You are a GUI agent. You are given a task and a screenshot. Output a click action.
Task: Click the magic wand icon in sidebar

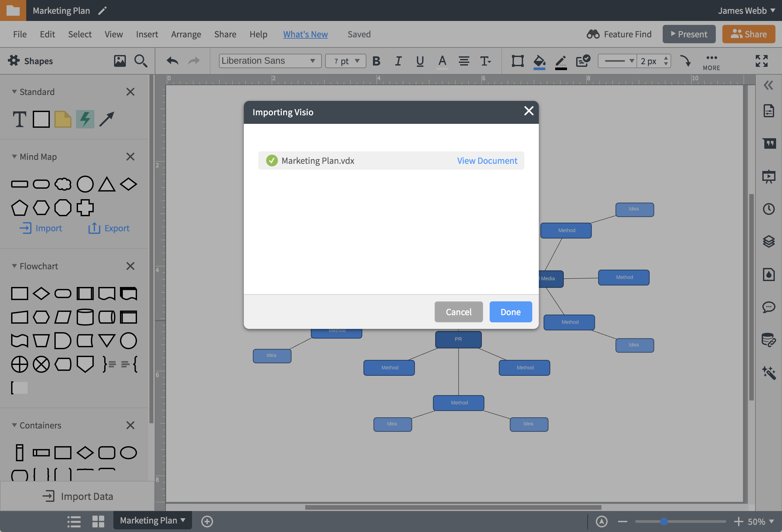pyautogui.click(x=769, y=372)
